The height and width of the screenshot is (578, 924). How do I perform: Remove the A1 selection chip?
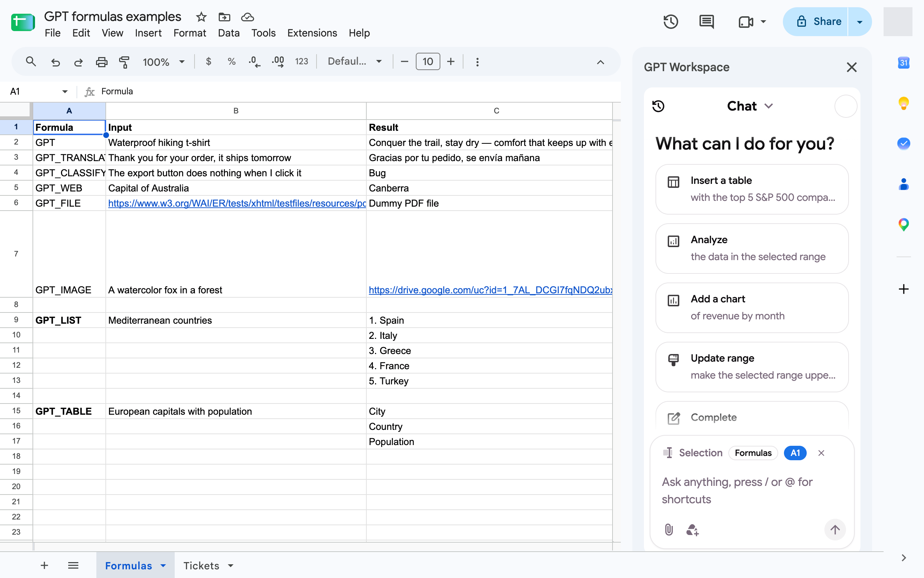click(x=821, y=453)
